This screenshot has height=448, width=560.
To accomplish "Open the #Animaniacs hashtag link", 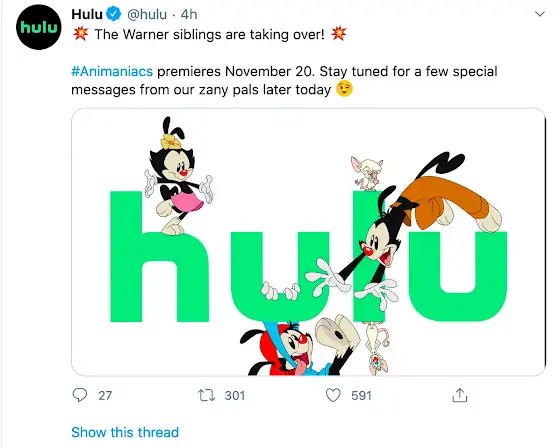I will click(112, 71).
